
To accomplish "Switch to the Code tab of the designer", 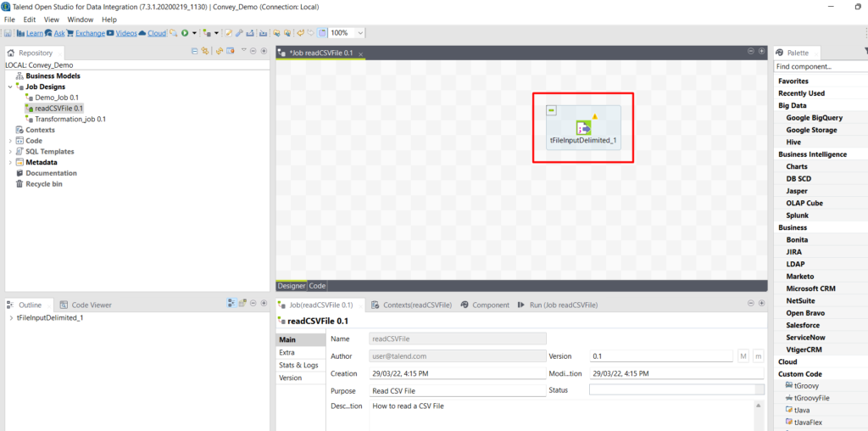I will coord(317,286).
